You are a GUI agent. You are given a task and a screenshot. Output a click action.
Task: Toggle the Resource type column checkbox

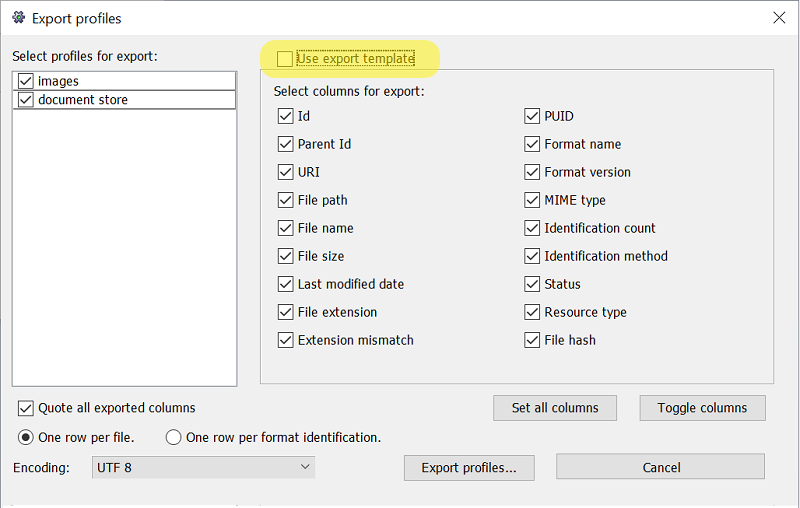point(532,312)
